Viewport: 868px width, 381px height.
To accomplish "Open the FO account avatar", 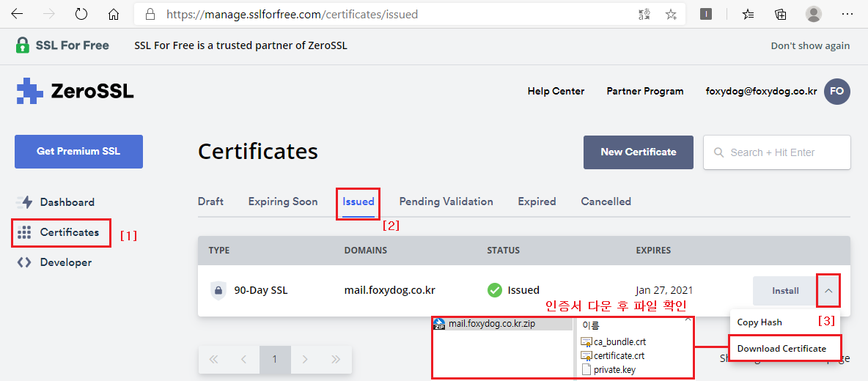I will [x=837, y=92].
